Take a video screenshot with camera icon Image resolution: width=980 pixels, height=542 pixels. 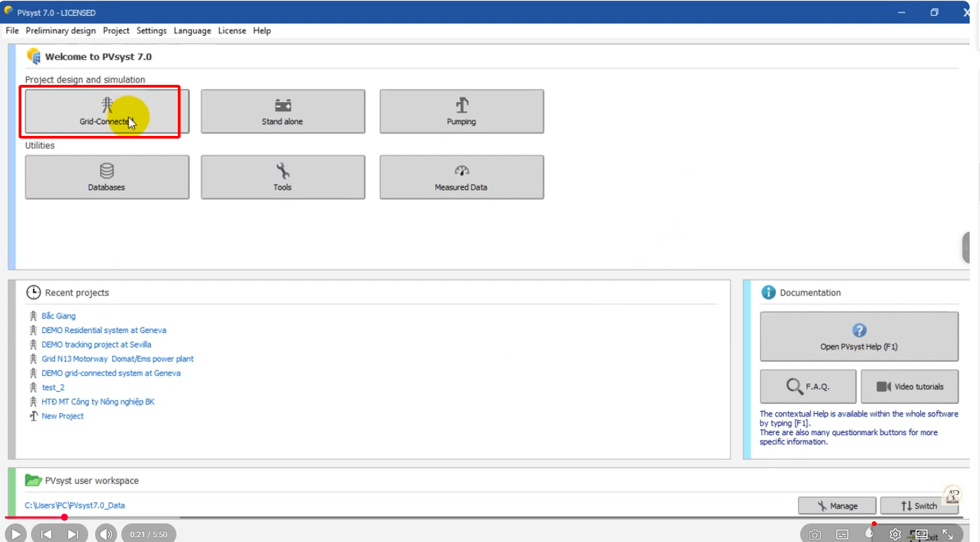coord(815,534)
